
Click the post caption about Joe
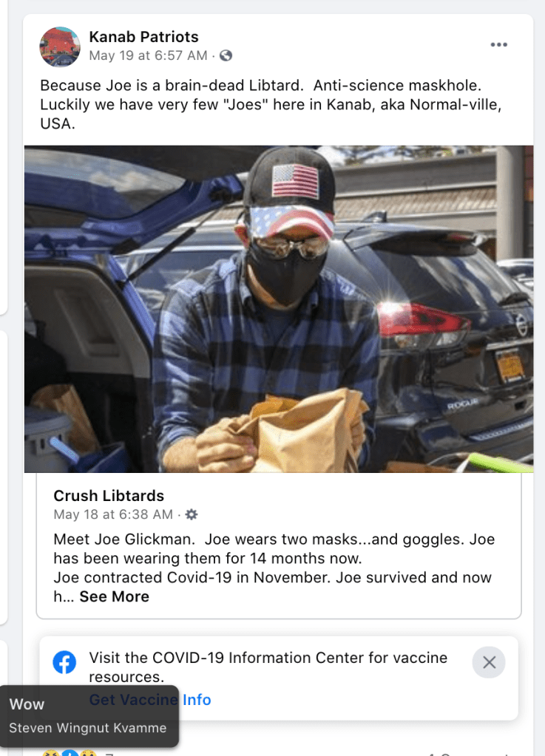pos(271,104)
